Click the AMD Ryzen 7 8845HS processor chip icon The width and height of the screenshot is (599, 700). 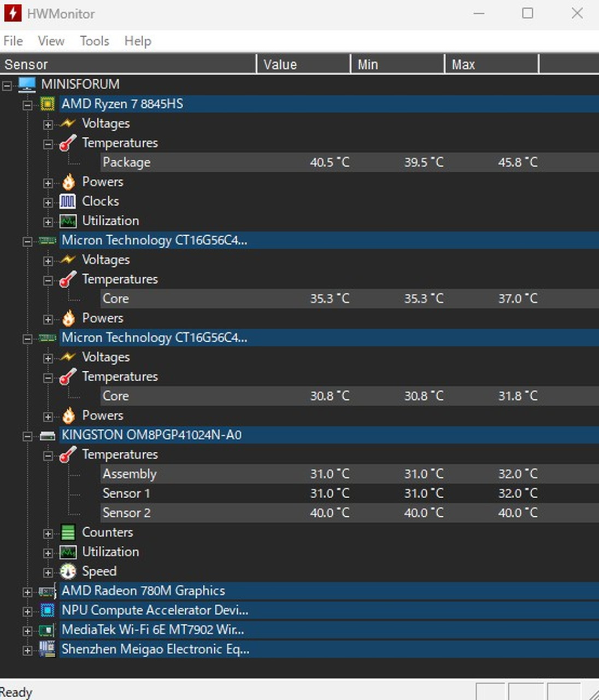point(48,104)
